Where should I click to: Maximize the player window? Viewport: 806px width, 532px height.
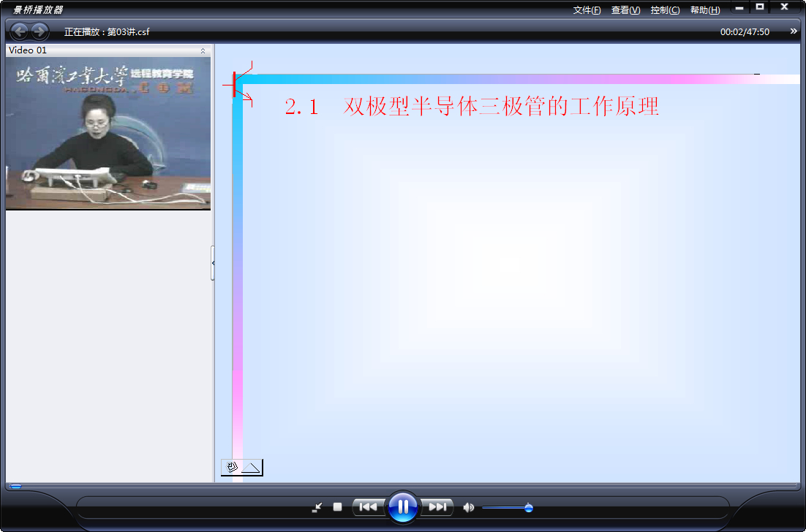point(760,7)
